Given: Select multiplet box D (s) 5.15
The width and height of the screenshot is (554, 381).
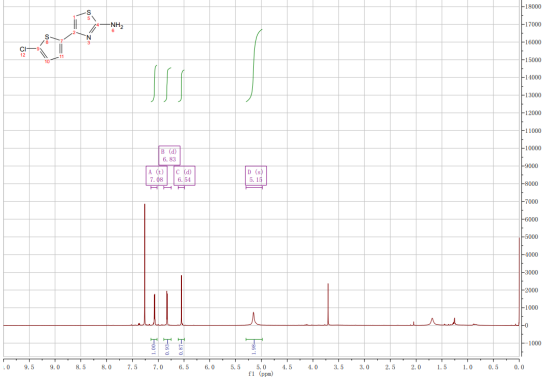Looking at the screenshot, I should coord(256,176).
